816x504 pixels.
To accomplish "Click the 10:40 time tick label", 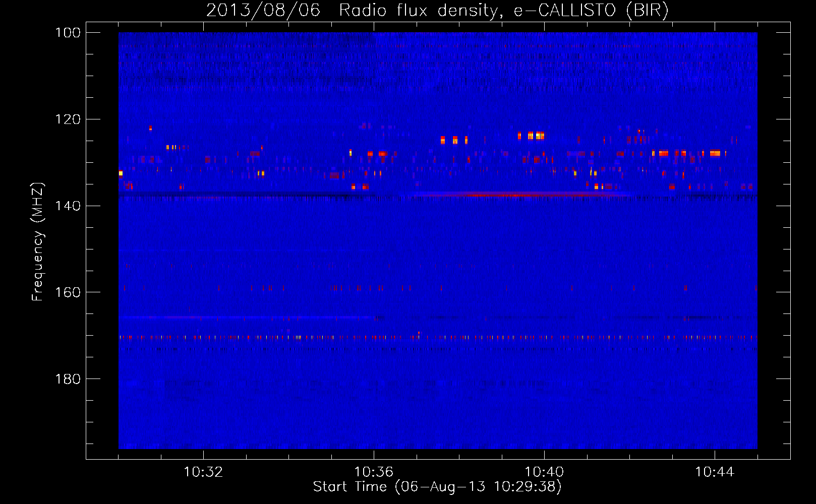I will [544, 472].
